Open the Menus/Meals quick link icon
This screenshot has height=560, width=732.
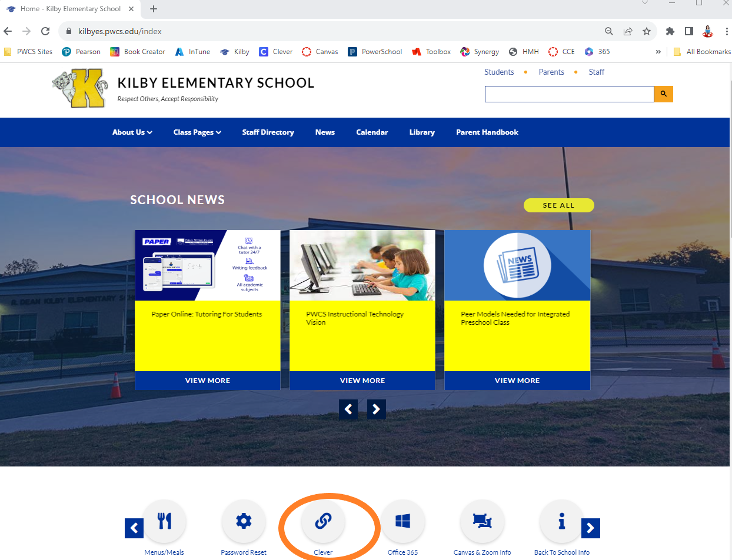pos(165,521)
